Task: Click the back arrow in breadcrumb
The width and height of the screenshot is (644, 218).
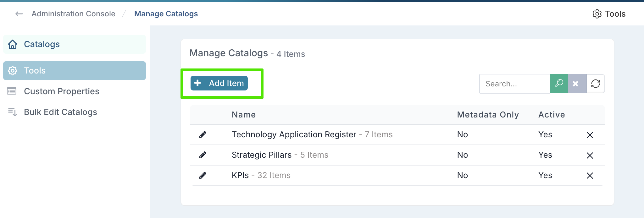Action: [19, 14]
